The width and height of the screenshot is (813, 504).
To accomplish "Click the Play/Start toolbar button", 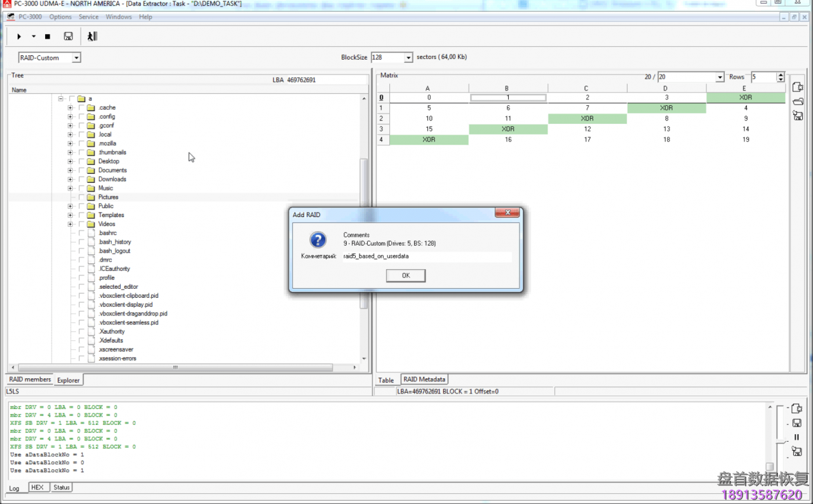I will pyautogui.click(x=19, y=37).
